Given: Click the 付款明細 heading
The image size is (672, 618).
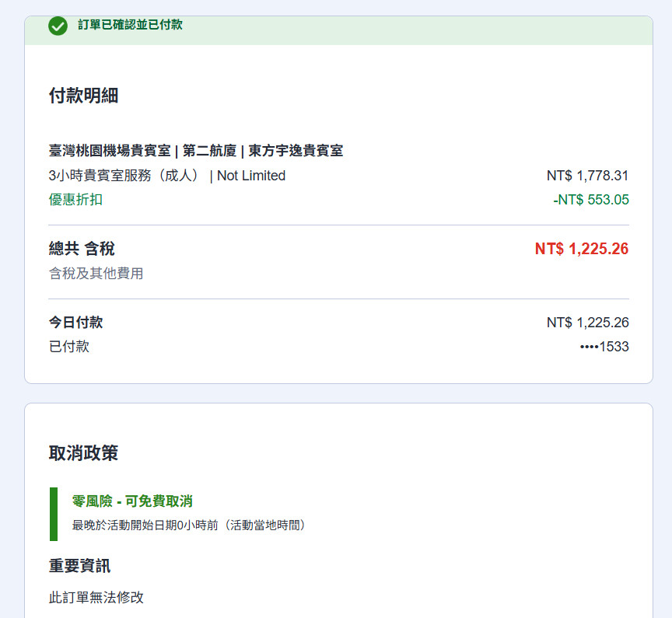Looking at the screenshot, I should (x=83, y=96).
